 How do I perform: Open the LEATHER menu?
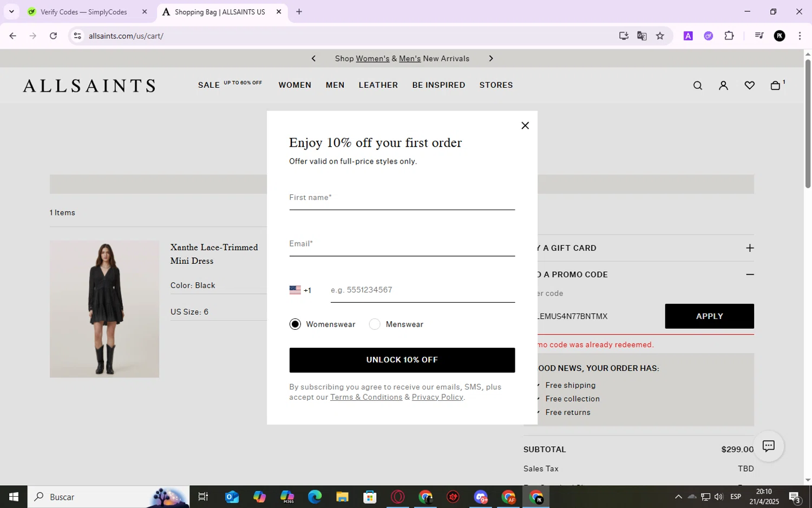pos(378,85)
